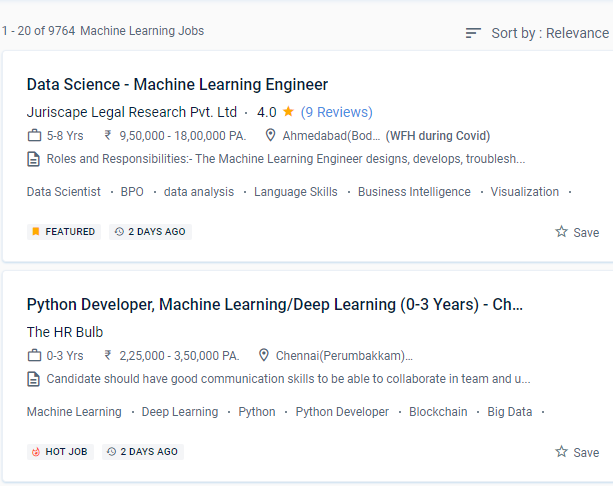Open Python Developer, Machine Learning/Deep Learning job
Viewport: 613px width, 486px height.
pyautogui.click(x=275, y=305)
